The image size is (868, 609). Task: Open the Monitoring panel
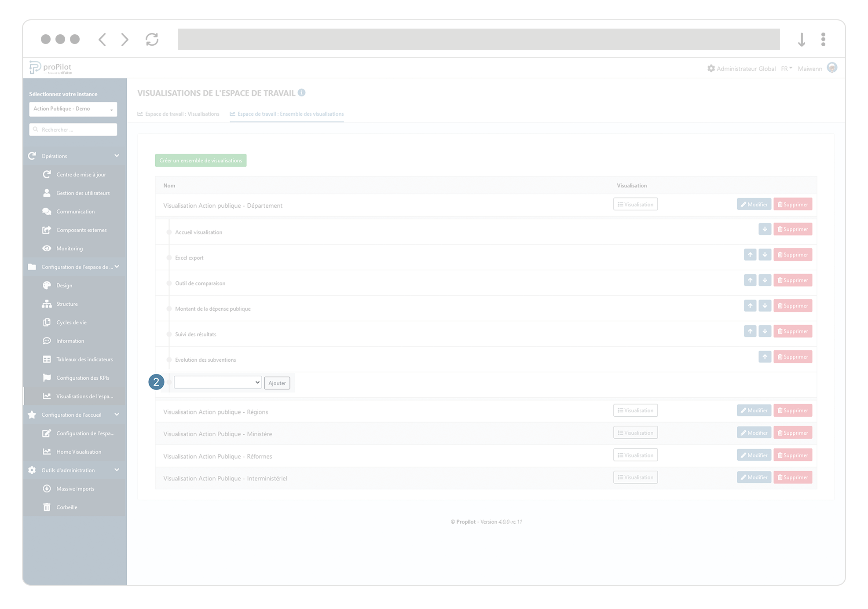[x=70, y=248]
